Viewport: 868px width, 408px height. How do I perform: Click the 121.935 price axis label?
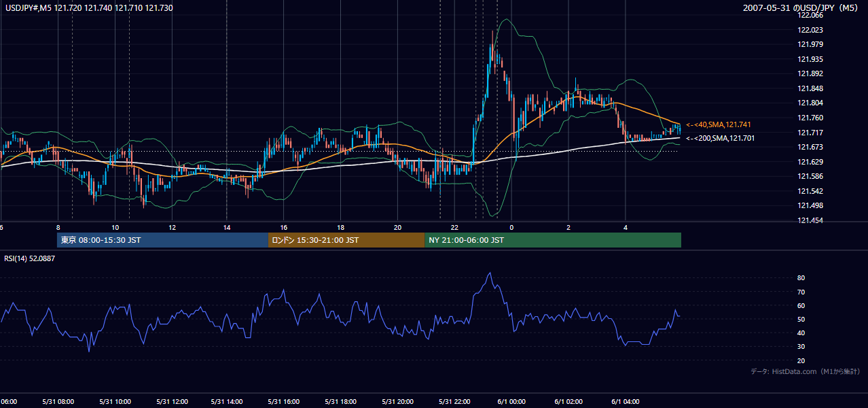(x=811, y=59)
